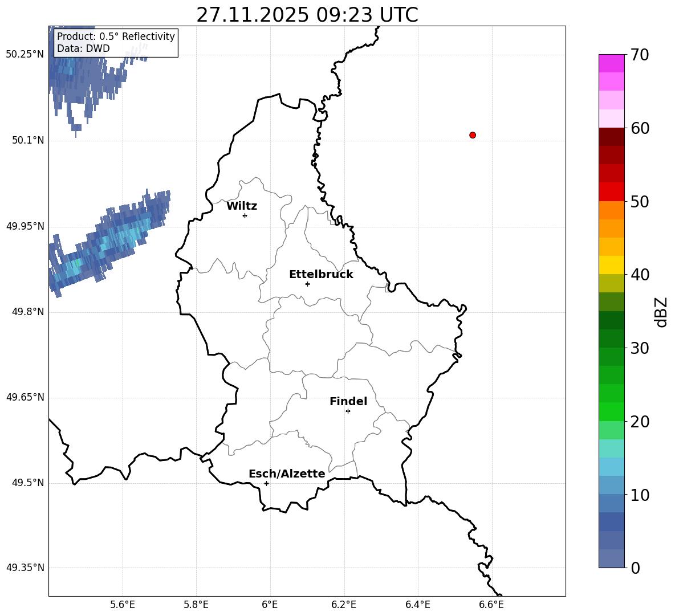Click the dBZ colorbar axis label
Image resolution: width=675 pixels, height=616 pixels.
point(662,312)
